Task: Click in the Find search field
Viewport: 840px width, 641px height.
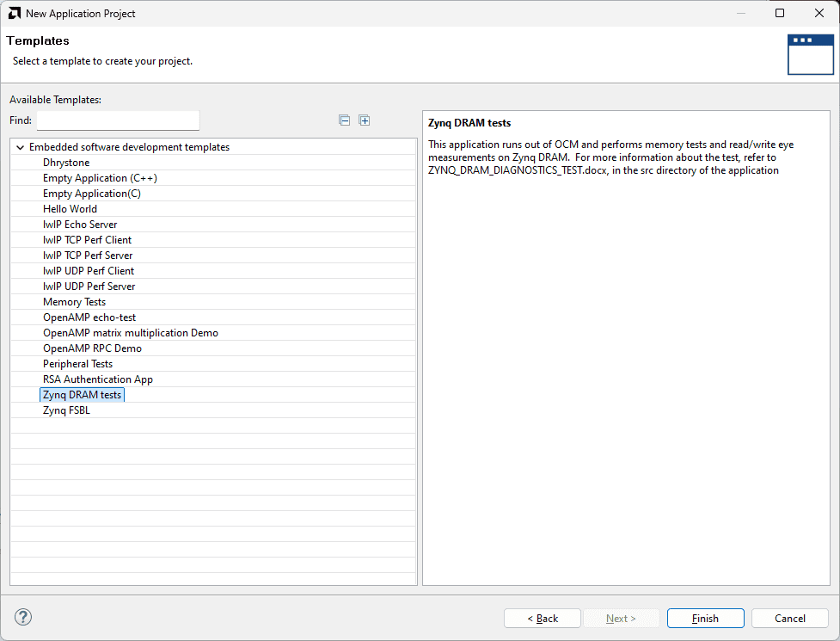Action: click(x=118, y=120)
